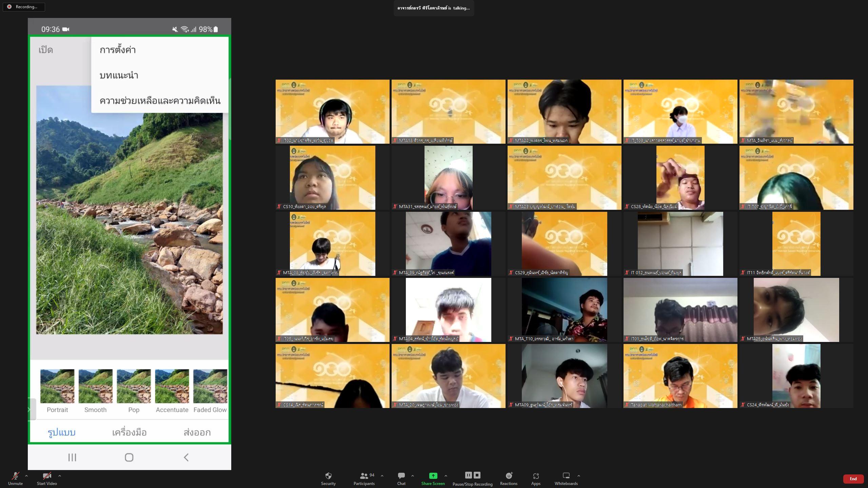Select the CS28 participant video tile
Viewport: 868px width, 488px height.
(680, 178)
